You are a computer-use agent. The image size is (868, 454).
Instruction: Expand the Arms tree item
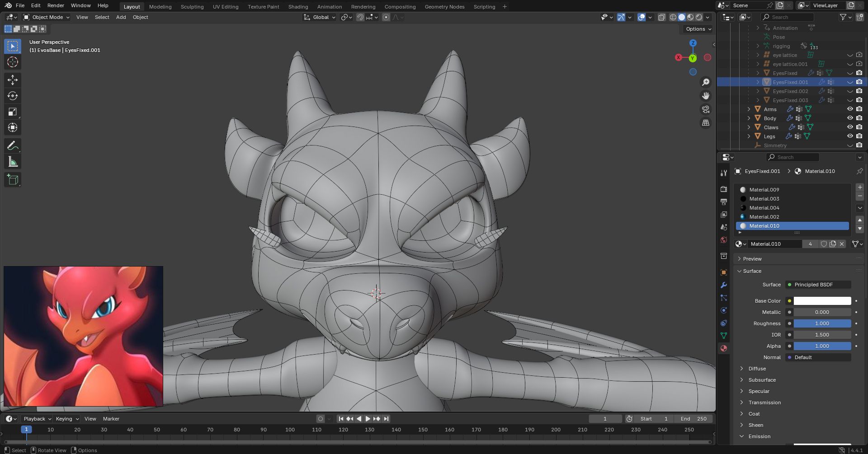click(749, 109)
